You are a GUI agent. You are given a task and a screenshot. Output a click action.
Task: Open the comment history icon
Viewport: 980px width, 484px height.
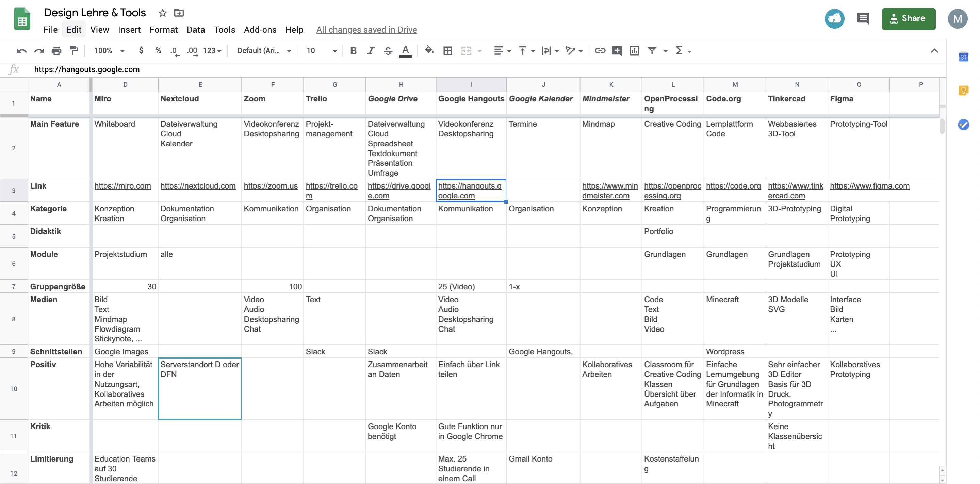[863, 18]
